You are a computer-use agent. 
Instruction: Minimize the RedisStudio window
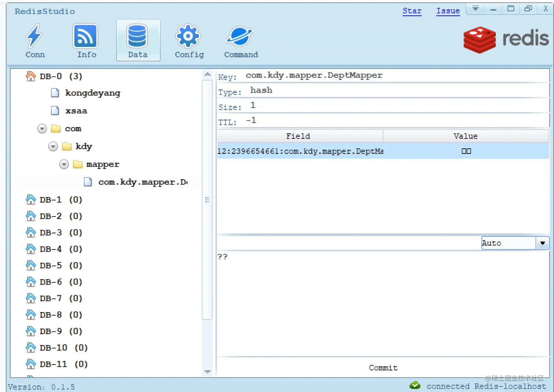pyautogui.click(x=493, y=9)
